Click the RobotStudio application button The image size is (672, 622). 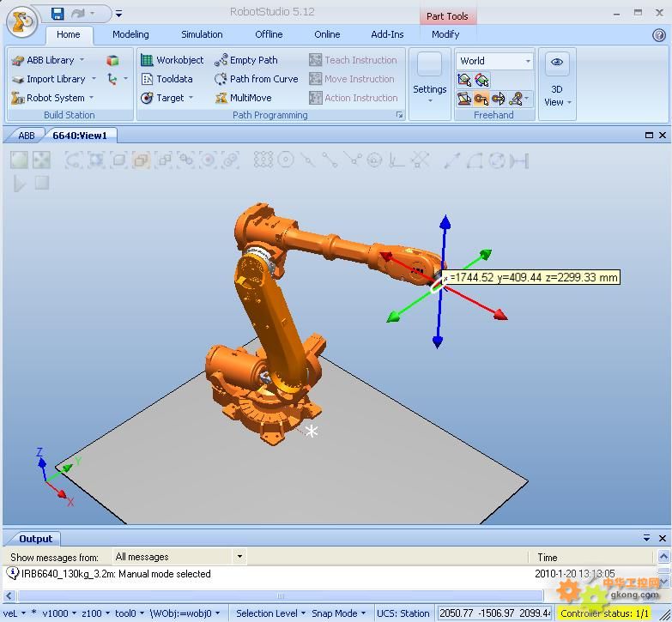[21, 22]
